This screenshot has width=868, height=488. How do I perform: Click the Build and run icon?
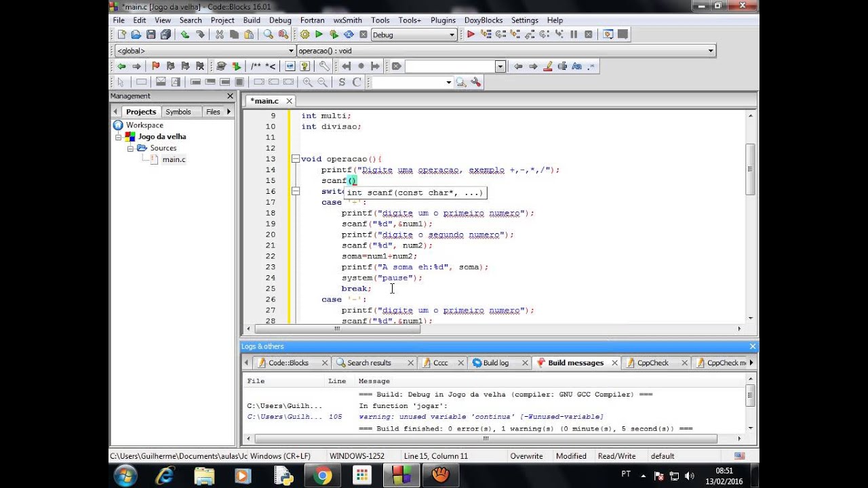[334, 35]
